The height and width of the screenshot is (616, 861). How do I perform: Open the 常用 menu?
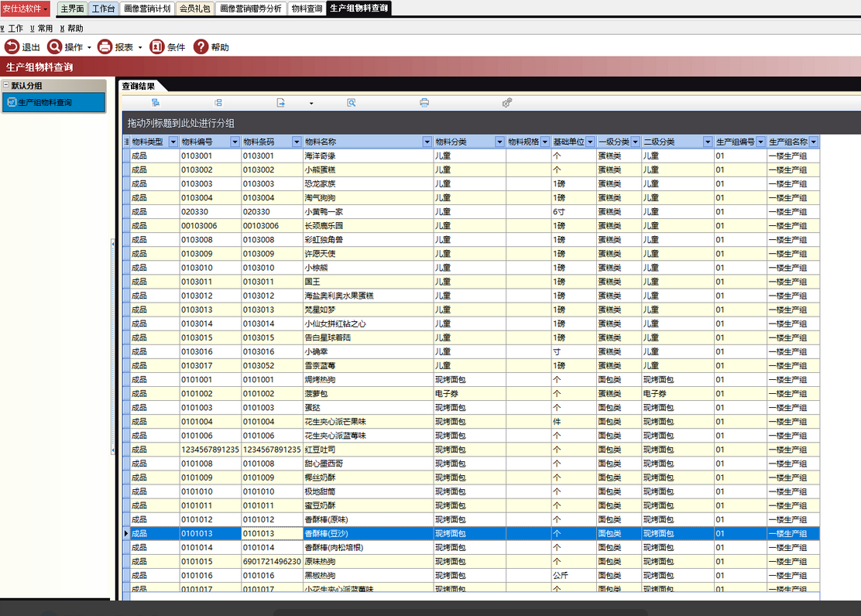click(42, 29)
